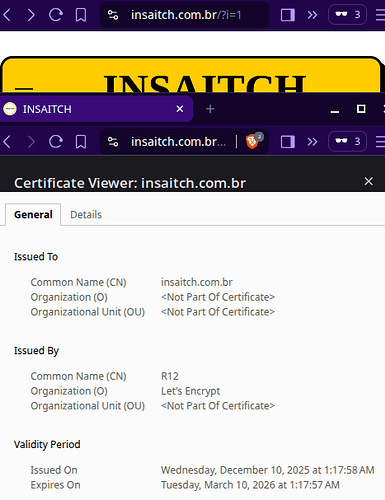The height and width of the screenshot is (500, 385).
Task: Click the Validity Period heading
Action: coord(47,444)
